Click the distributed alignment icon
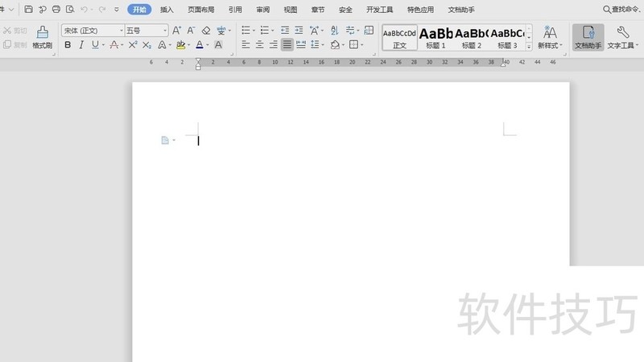The width and height of the screenshot is (644, 362). [301, 44]
